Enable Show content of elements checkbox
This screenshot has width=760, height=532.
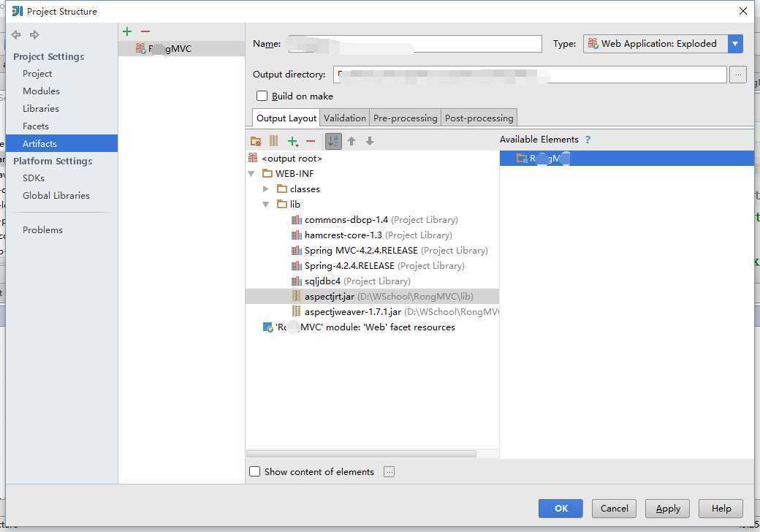coord(254,471)
